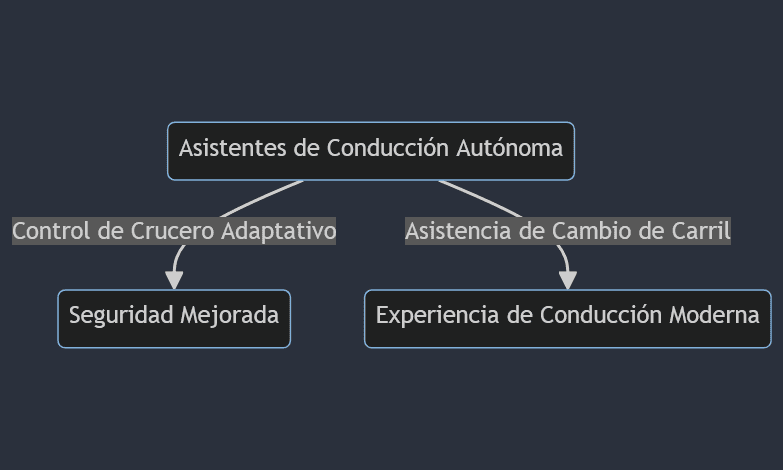Click the arrowhead entering Experiencia de Conducción Moderna

(x=568, y=280)
